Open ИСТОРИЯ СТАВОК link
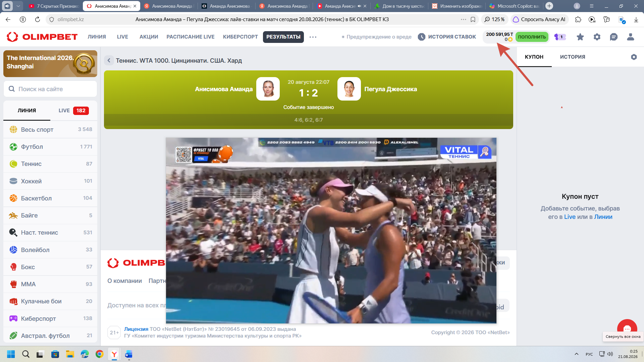The width and height of the screenshot is (644, 362). 447,37
